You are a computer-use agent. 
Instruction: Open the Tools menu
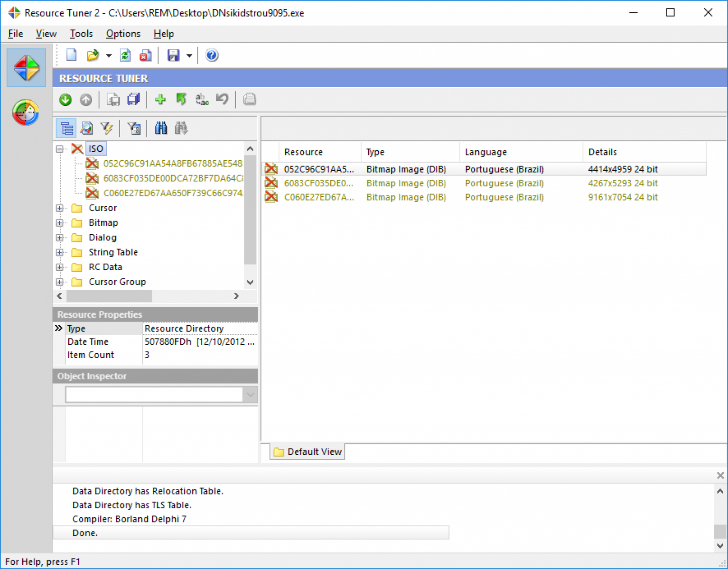[x=81, y=34]
